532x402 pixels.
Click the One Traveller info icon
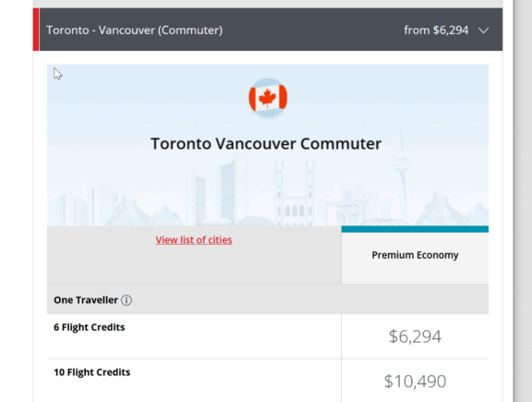pyautogui.click(x=127, y=300)
